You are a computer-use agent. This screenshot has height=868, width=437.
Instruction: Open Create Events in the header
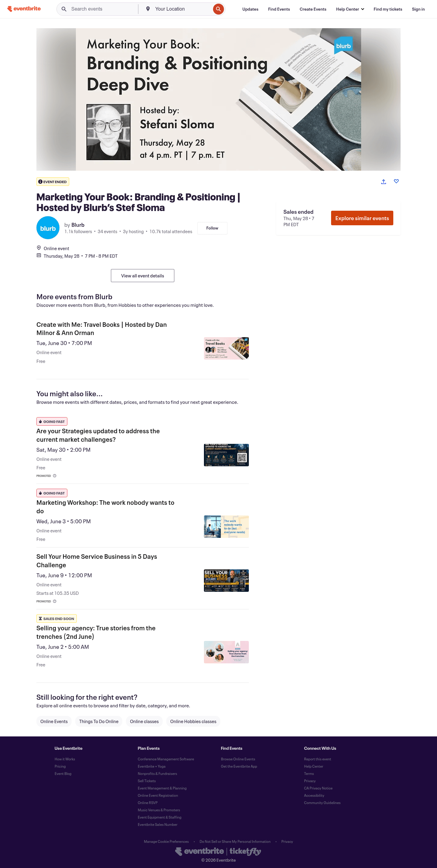(313, 9)
